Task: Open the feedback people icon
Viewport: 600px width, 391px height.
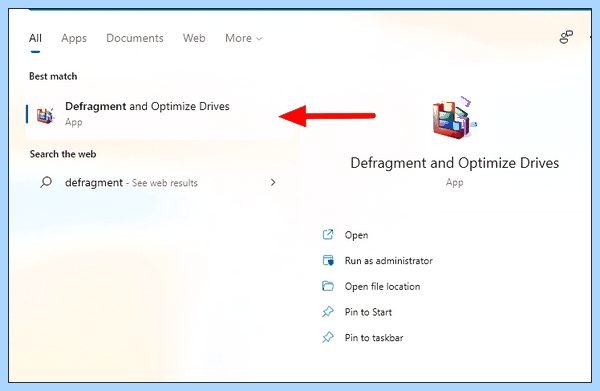Action: click(x=566, y=37)
